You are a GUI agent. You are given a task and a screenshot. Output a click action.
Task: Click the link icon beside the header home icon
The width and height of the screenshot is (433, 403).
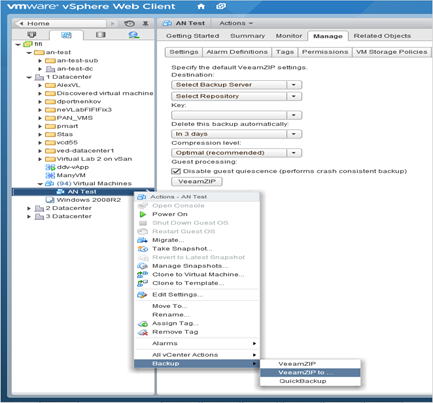(221, 6)
